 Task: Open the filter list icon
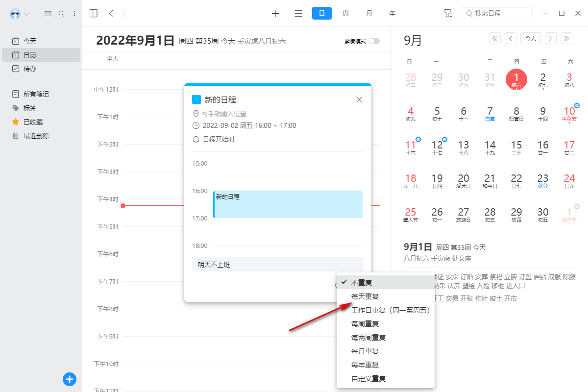[448, 14]
